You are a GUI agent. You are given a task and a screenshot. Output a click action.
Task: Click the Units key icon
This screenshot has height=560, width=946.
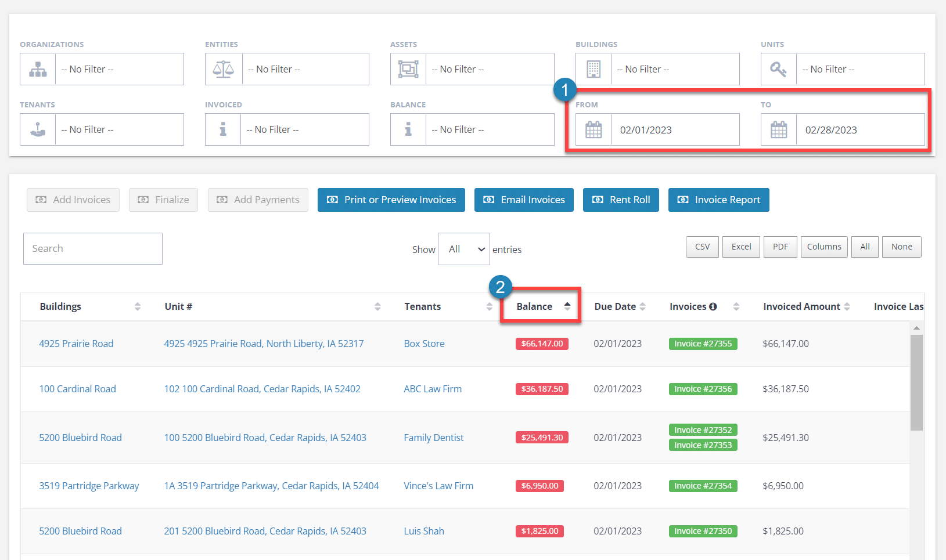pos(778,68)
